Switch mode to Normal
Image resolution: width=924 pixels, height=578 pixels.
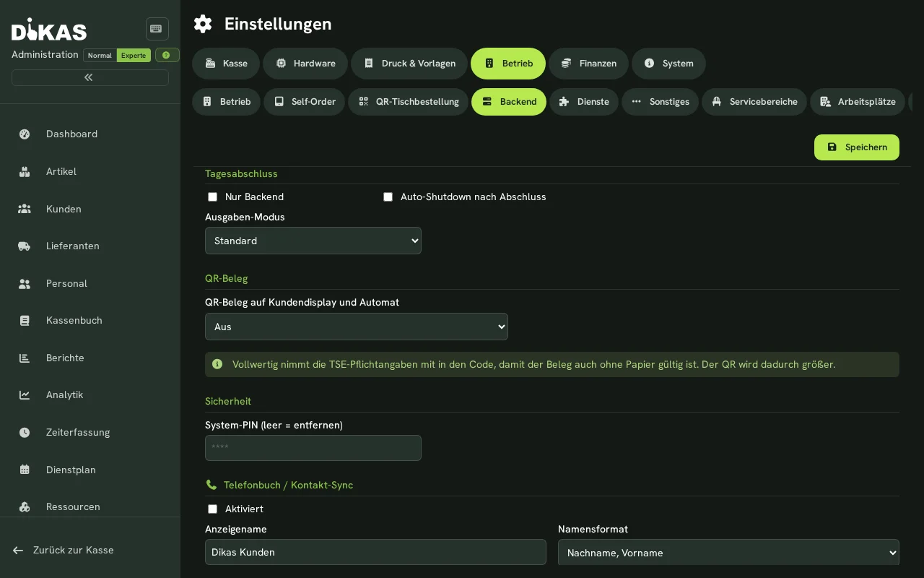coord(100,56)
